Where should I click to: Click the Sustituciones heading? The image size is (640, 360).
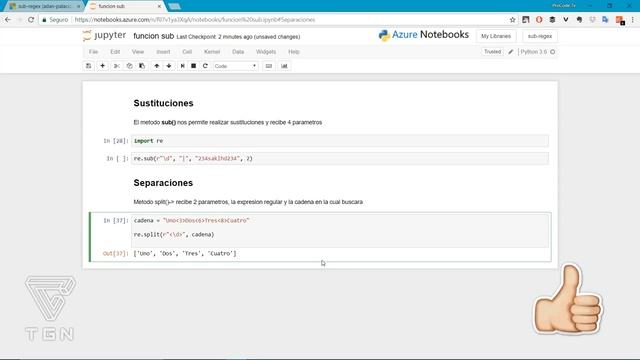click(163, 103)
